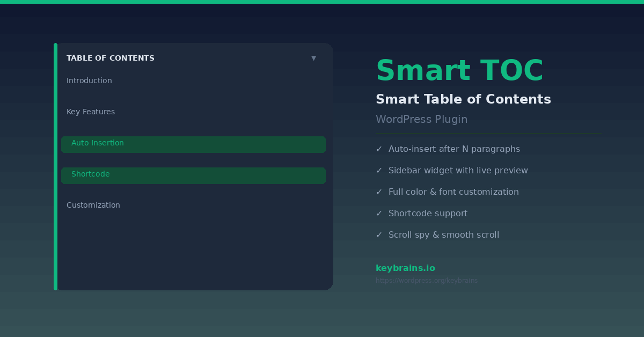Select 'Scroll spy & smooth scroll' text

click(x=444, y=235)
